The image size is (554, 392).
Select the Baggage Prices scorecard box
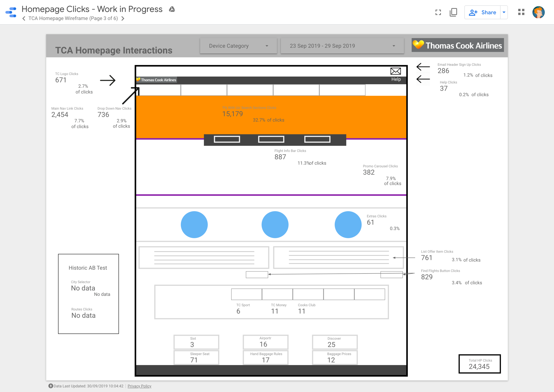pos(335,357)
